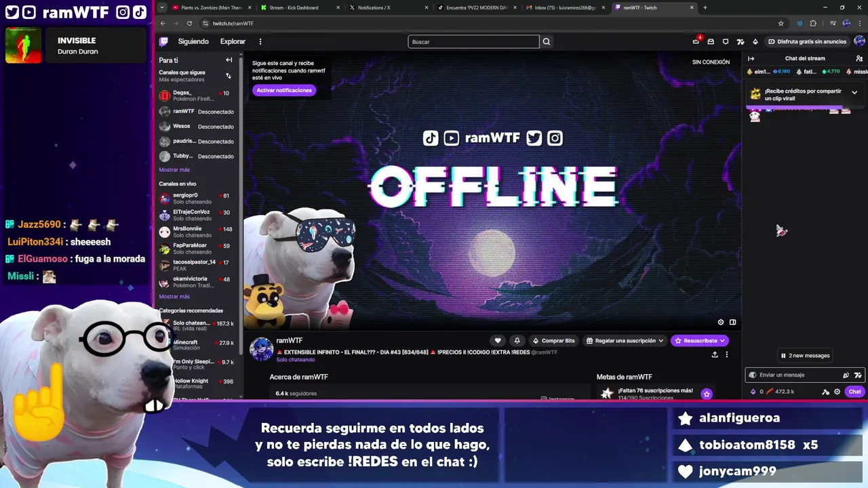Expand the viral clip credits banner
868x488 pixels.
tap(854, 92)
